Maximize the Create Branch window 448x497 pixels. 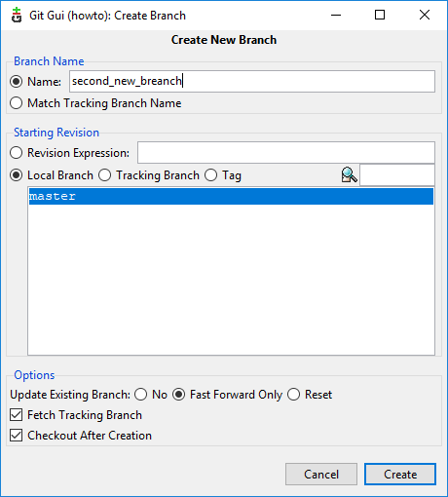pyautogui.click(x=380, y=15)
